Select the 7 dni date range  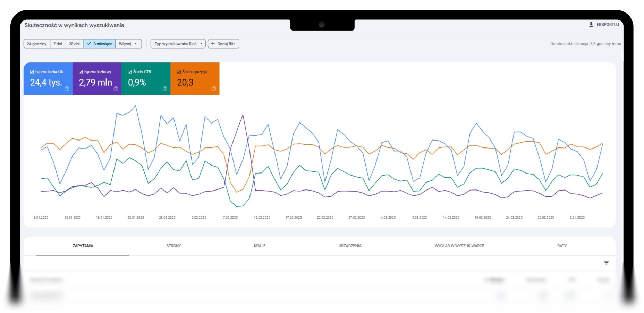point(58,44)
